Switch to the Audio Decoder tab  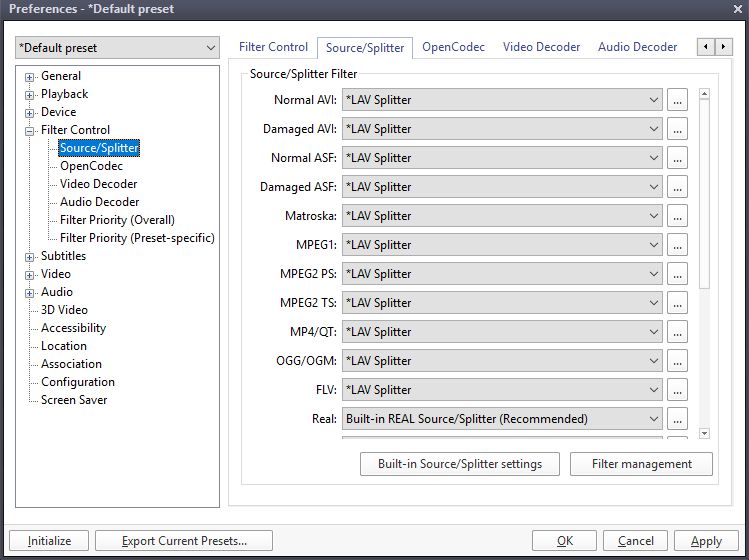(x=637, y=47)
